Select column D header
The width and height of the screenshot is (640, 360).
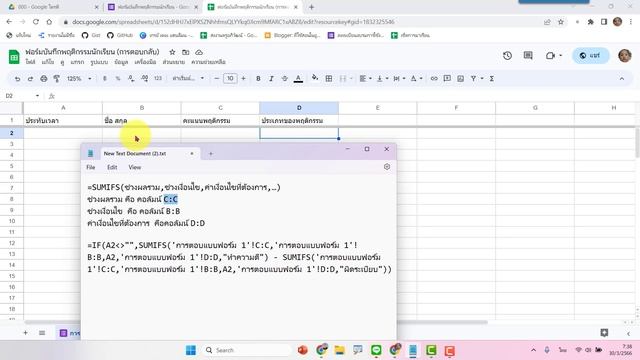(x=299, y=108)
